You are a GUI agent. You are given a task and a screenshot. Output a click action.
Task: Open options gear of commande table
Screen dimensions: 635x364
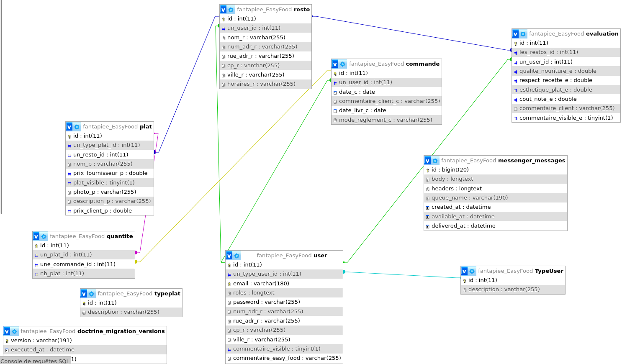point(343,64)
